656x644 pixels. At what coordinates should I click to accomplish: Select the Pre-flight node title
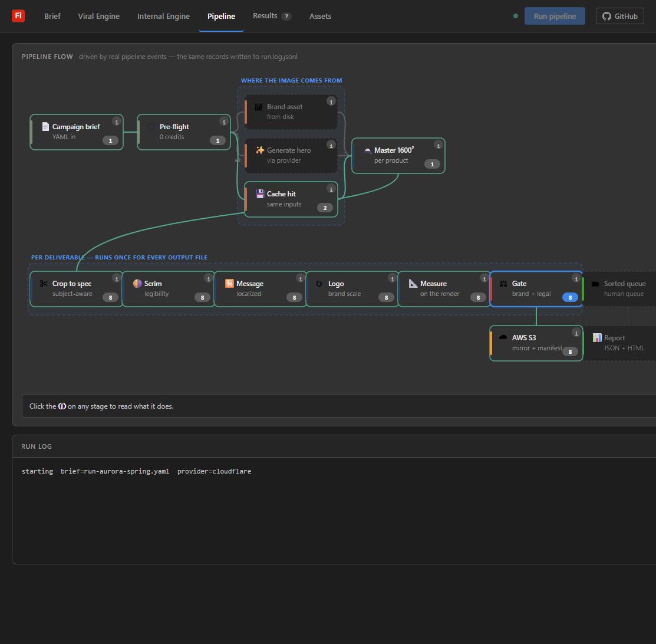[x=174, y=126]
